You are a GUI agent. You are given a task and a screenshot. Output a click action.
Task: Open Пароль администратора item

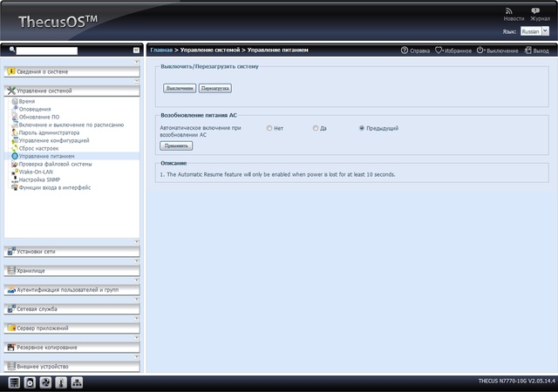49,132
